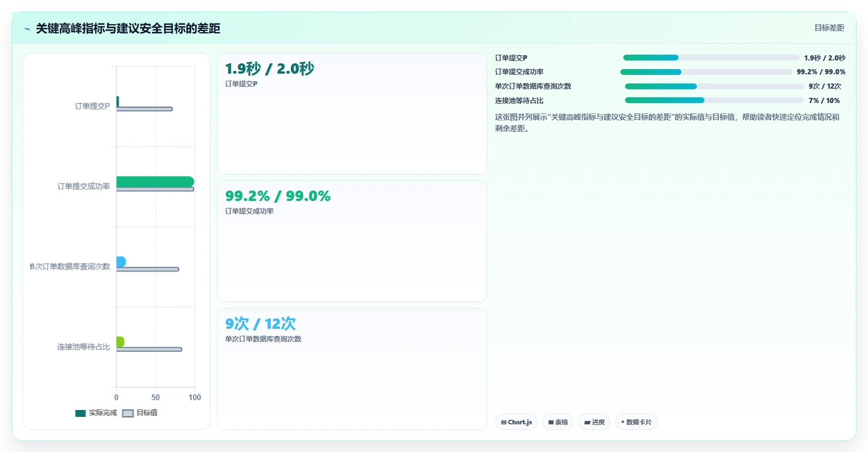
Task: Click the 99.2% / 99.0% progress row value
Action: tap(821, 72)
